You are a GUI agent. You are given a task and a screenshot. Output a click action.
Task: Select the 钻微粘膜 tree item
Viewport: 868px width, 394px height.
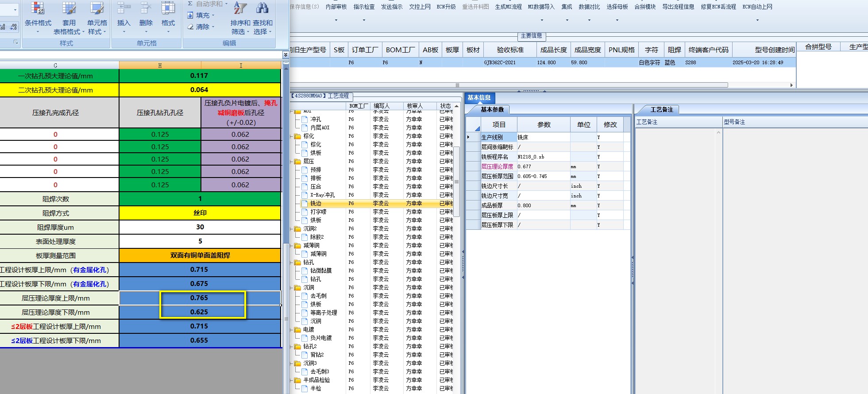(321, 271)
